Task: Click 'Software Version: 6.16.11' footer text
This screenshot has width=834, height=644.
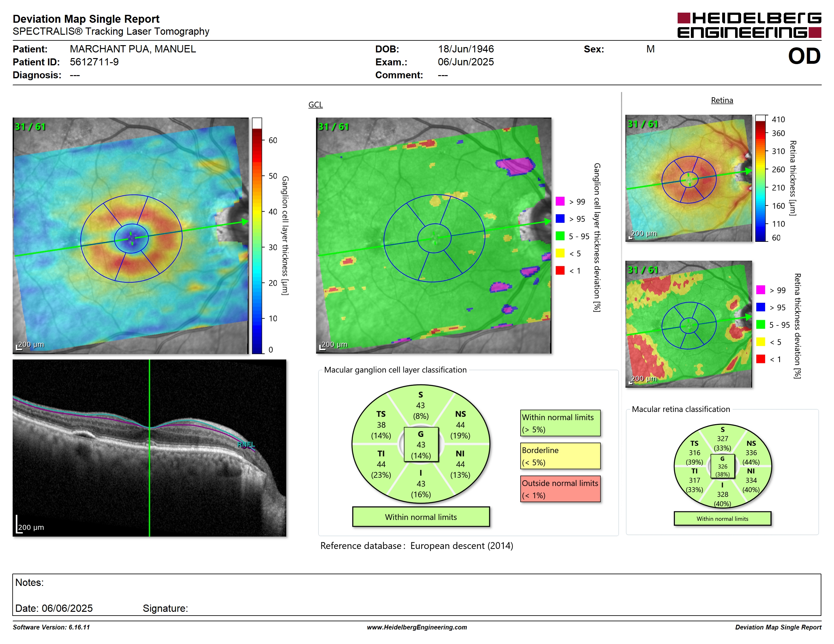Action: pos(51,627)
